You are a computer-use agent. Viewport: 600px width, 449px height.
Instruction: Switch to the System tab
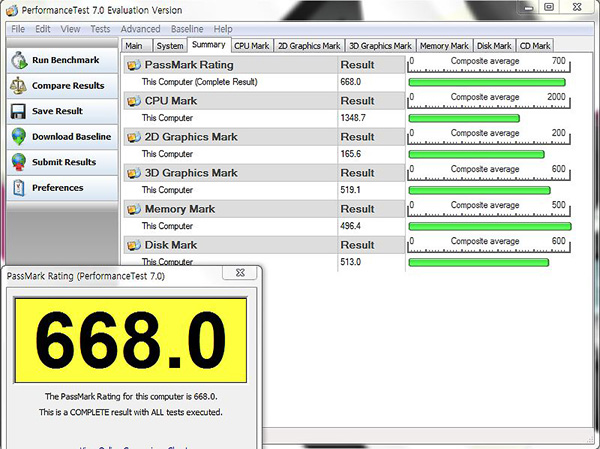coord(170,46)
